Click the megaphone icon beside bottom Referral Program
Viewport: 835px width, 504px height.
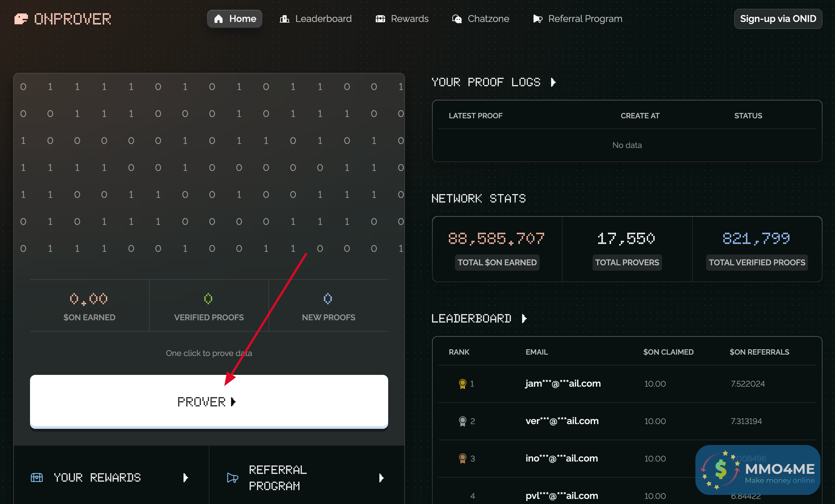point(232,478)
